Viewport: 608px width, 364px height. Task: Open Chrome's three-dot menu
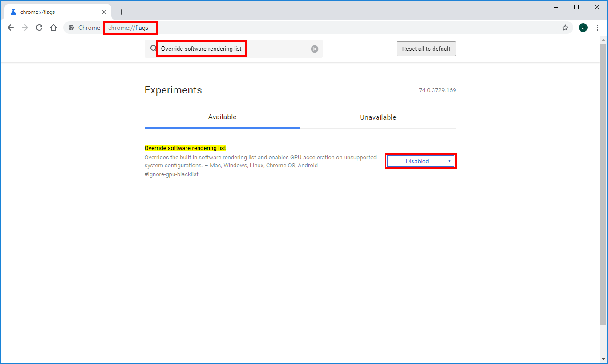point(597,28)
